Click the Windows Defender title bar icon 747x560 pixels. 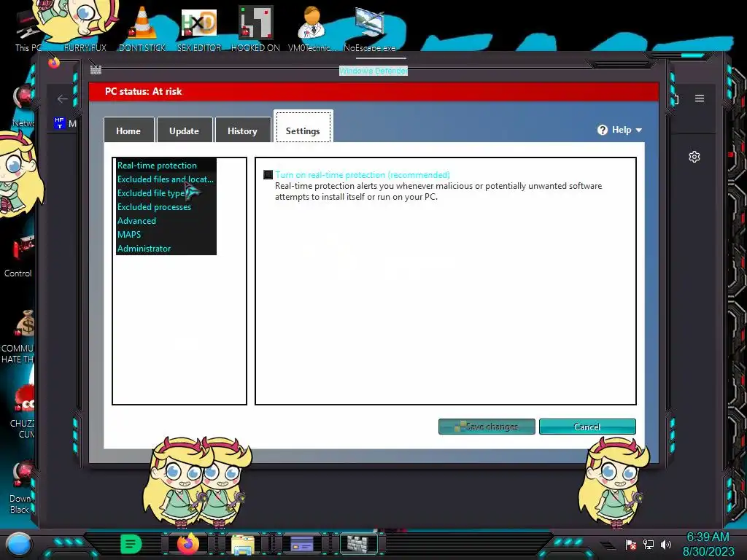pos(96,70)
